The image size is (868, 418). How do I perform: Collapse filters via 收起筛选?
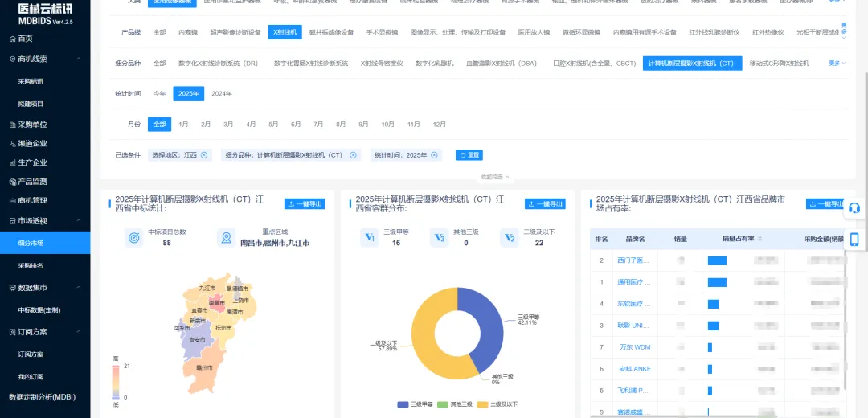(495, 177)
